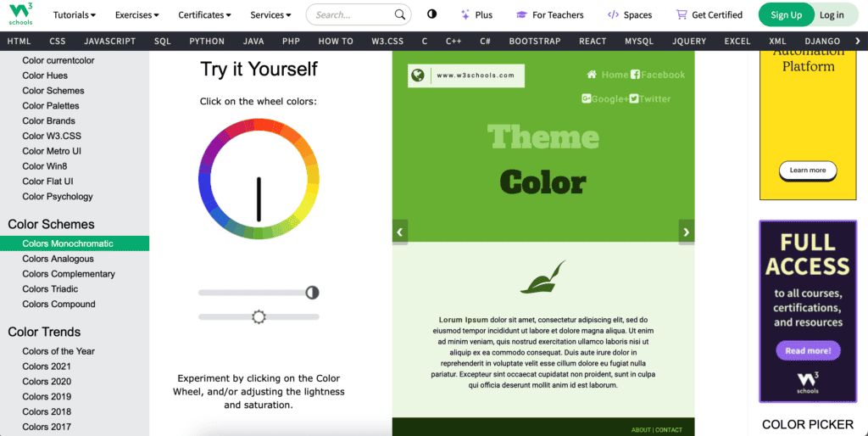
Task: Open the CSS topic tab
Action: coord(57,41)
